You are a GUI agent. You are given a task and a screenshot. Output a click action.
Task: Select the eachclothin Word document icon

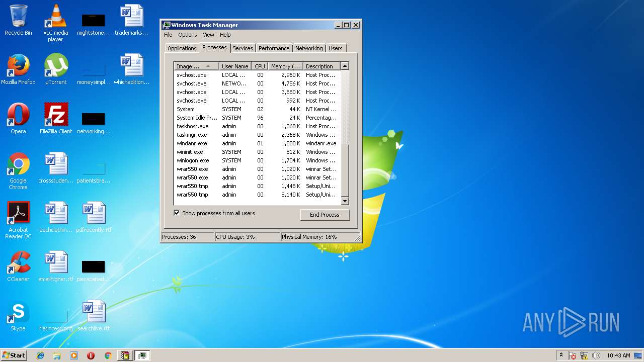(56, 217)
